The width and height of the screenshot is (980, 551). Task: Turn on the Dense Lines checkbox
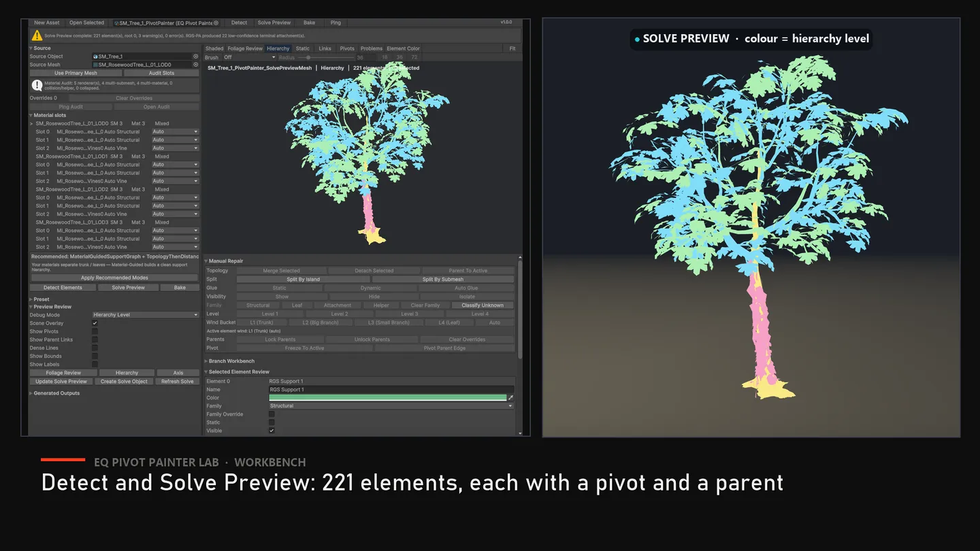[95, 348]
